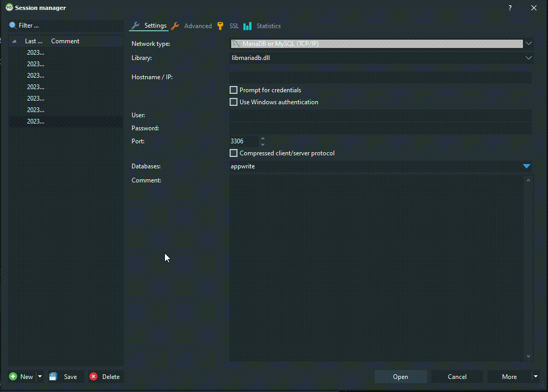Click the New session button

(x=22, y=377)
